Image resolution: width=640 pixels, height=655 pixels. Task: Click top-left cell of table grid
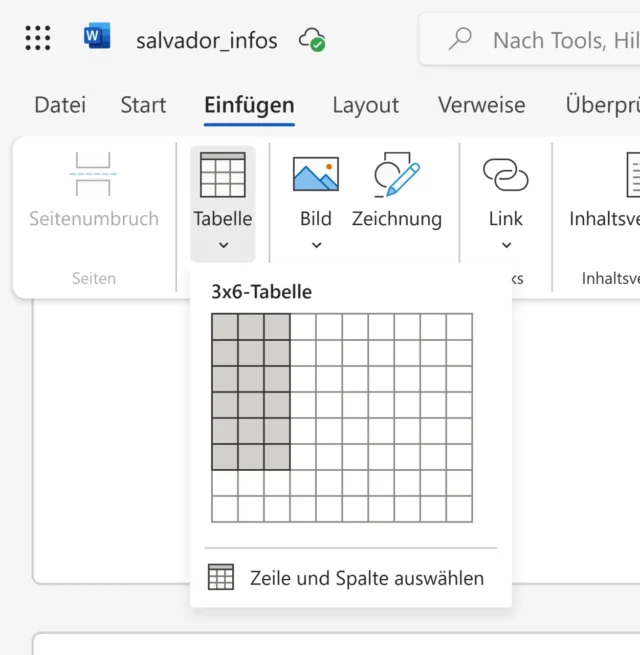[x=225, y=327]
